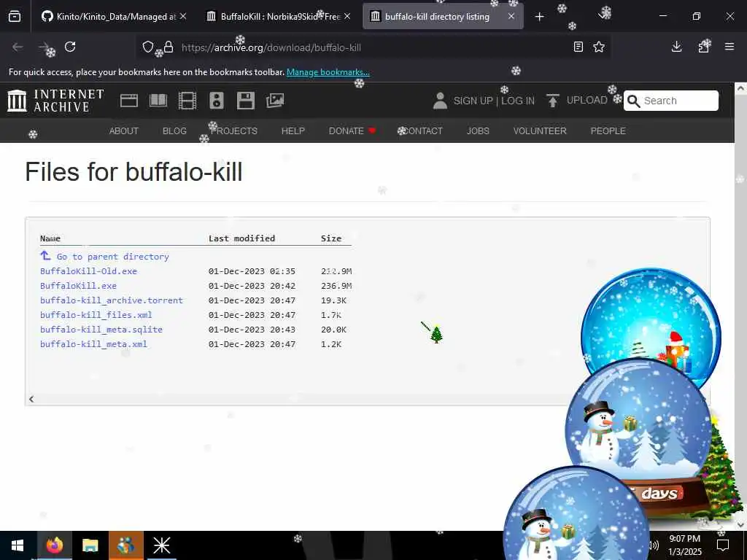Open the HELP menu item
The width and height of the screenshot is (747, 560).
point(293,131)
